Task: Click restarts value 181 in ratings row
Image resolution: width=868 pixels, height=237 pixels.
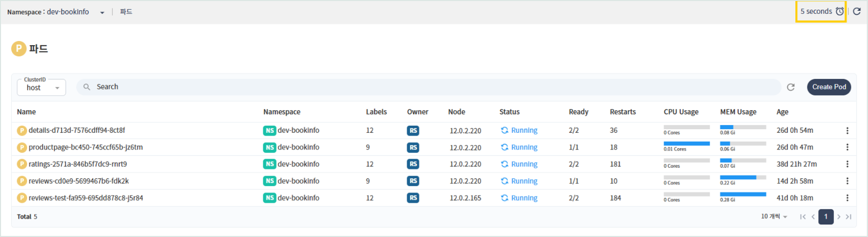Action: [616, 164]
